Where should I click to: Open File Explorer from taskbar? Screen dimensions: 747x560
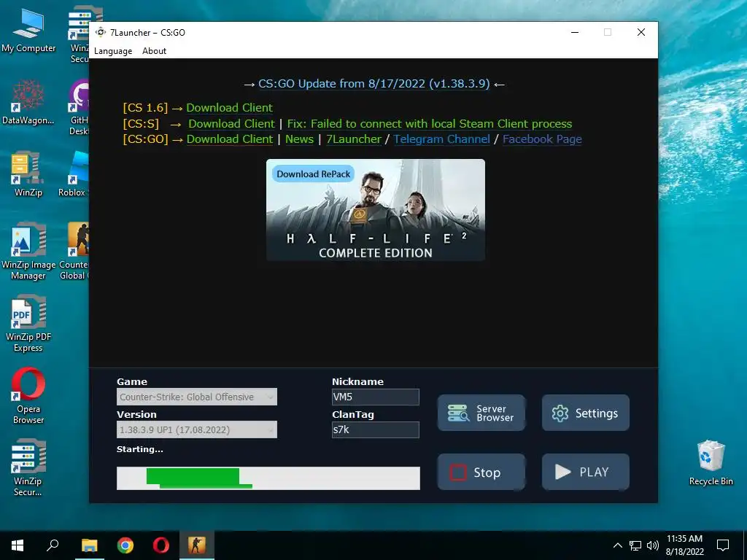pos(89,545)
